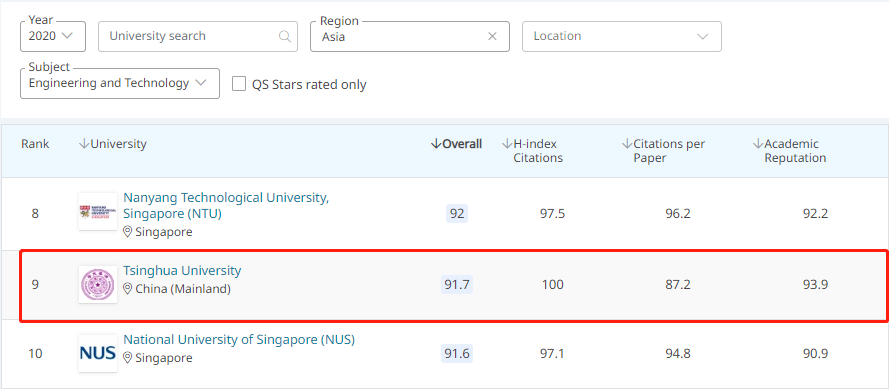Click NTU's Singapore location pin icon
The width and height of the screenshot is (889, 389).
128,232
